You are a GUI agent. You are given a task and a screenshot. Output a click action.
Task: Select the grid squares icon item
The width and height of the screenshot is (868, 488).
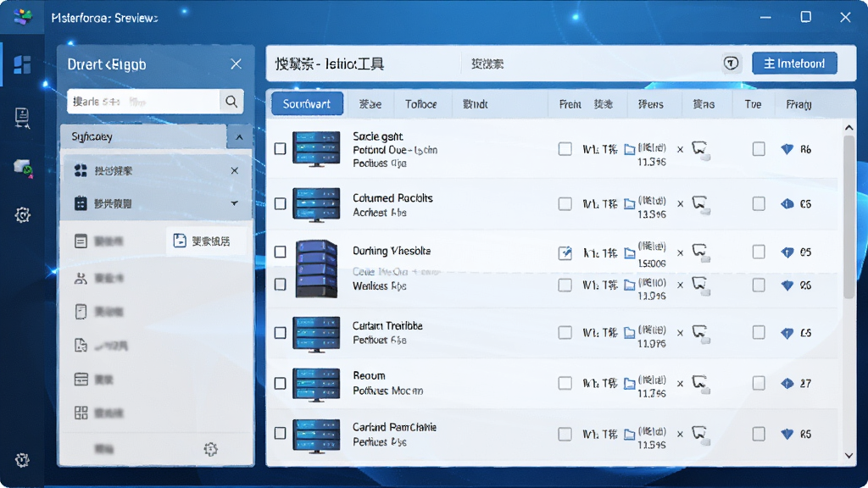(81, 413)
